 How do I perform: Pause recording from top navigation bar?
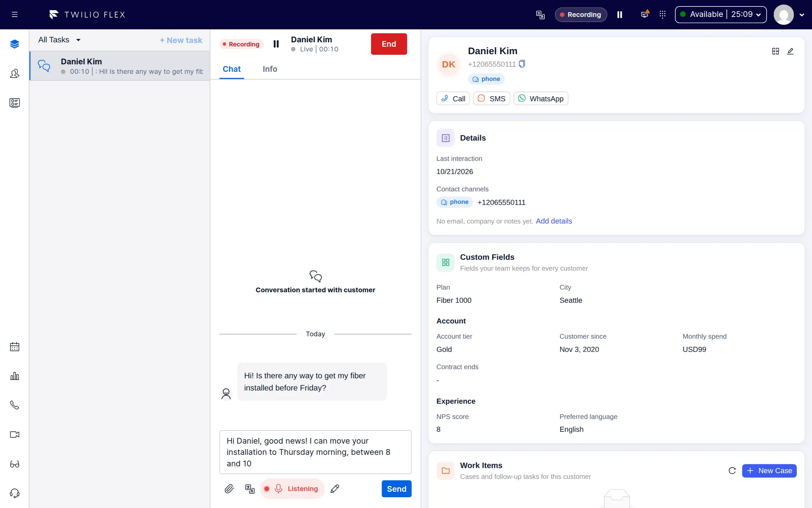click(619, 15)
